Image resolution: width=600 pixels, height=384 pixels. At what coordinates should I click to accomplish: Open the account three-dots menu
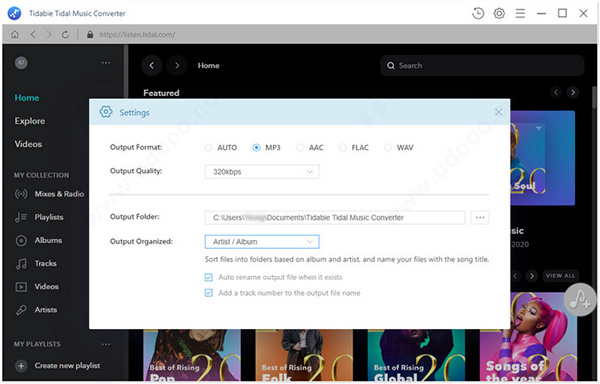pos(106,63)
